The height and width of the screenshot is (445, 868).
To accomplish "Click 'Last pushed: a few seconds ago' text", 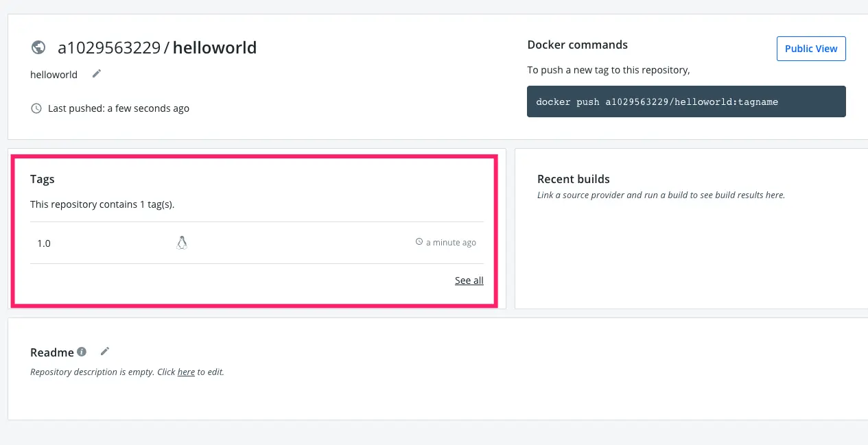I will click(x=119, y=108).
